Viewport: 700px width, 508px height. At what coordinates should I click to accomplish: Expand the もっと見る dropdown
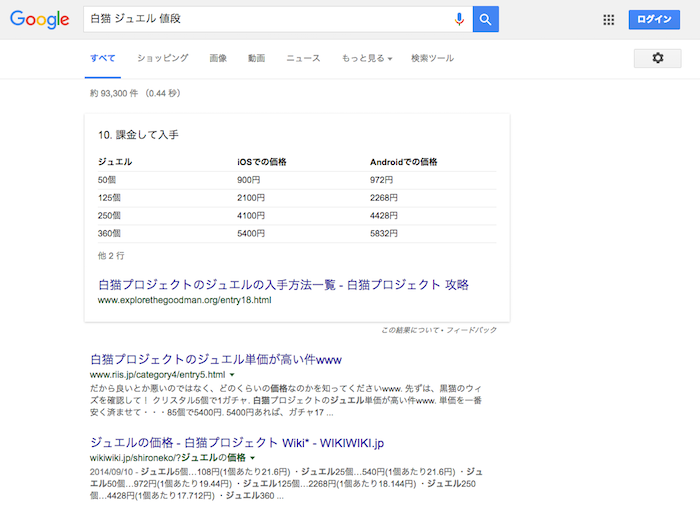(x=366, y=58)
